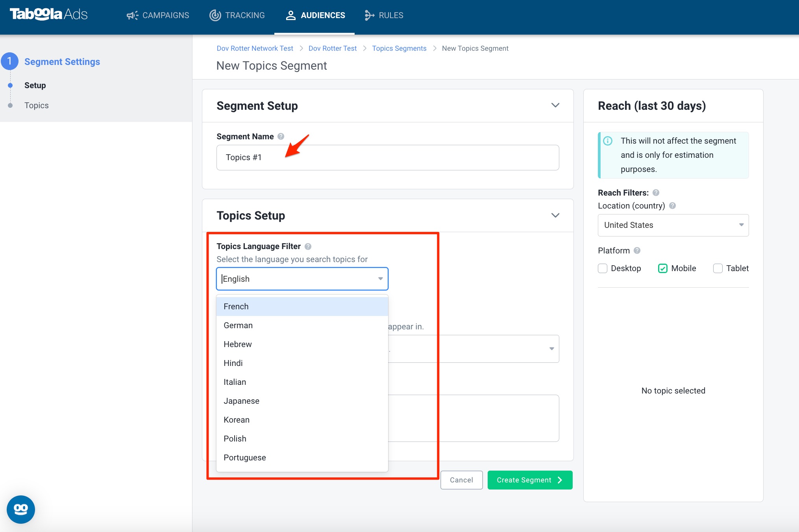799x532 pixels.
Task: Enable the Tablet platform checkbox
Action: [x=718, y=268]
